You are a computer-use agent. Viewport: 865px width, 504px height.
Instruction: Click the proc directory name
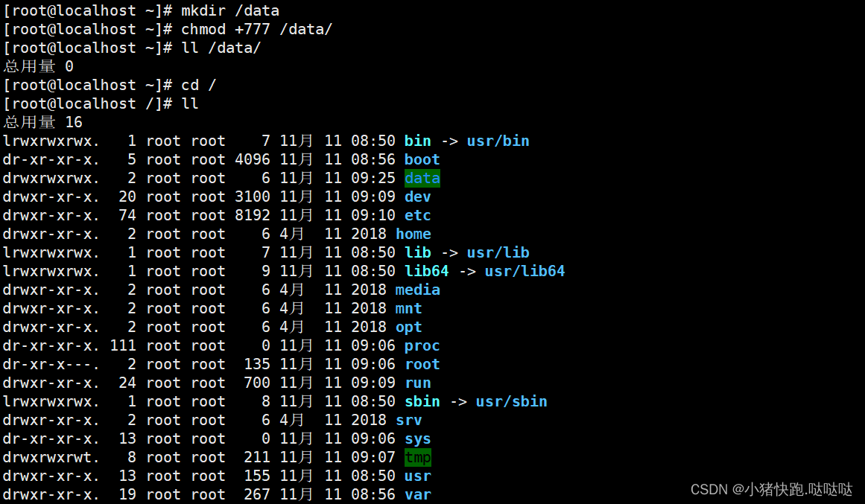click(422, 346)
